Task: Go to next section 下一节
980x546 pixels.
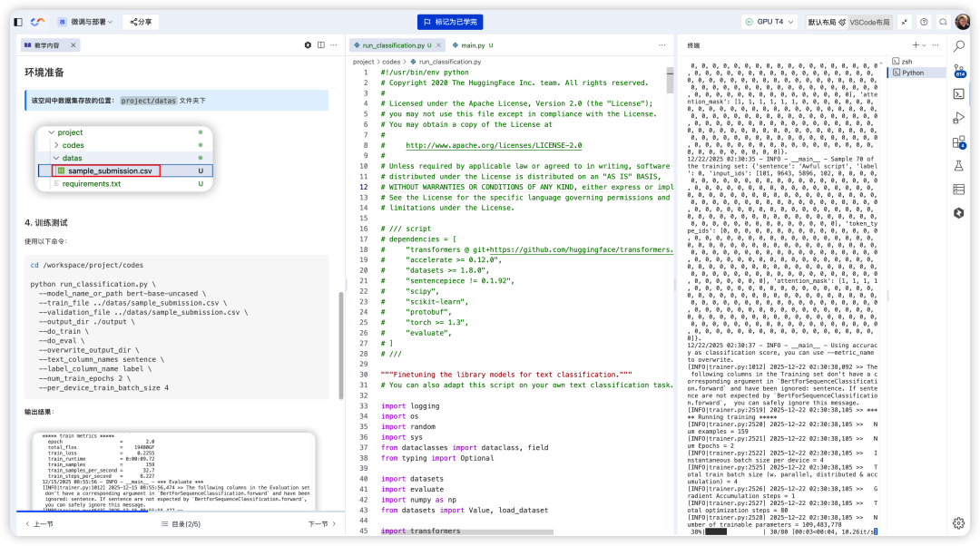Action: 322,524
